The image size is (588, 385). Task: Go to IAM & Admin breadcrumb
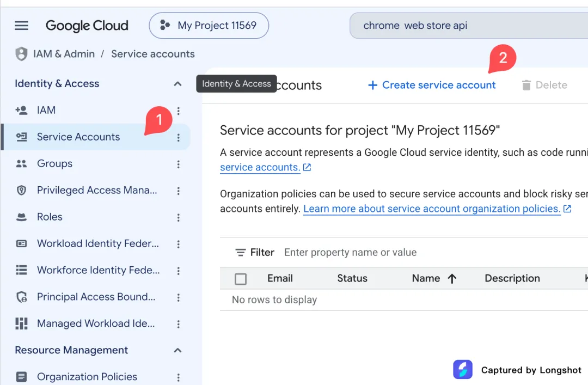[64, 54]
